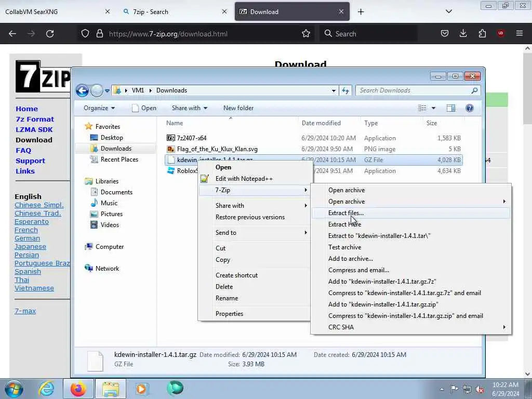Choose Extract Here in 7-Zip submenu

point(410,224)
